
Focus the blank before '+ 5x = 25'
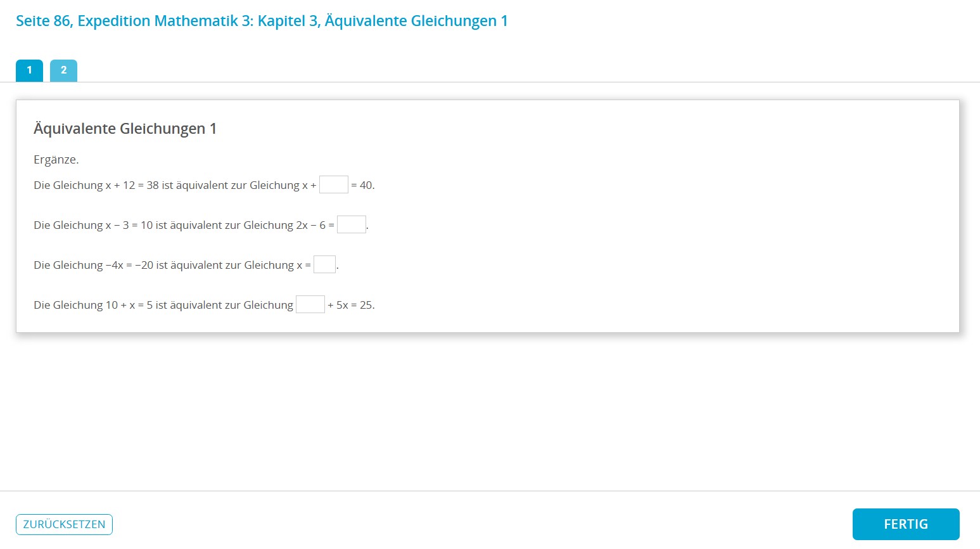[x=310, y=304]
